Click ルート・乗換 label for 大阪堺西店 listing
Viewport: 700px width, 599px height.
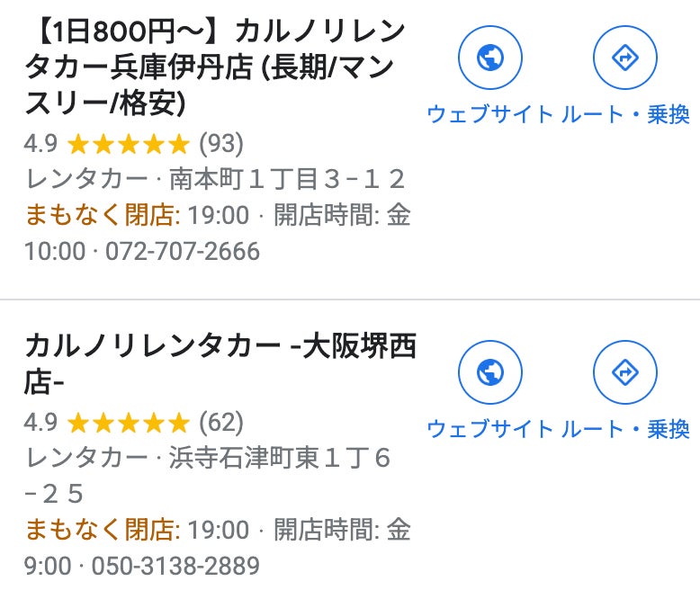[625, 428]
